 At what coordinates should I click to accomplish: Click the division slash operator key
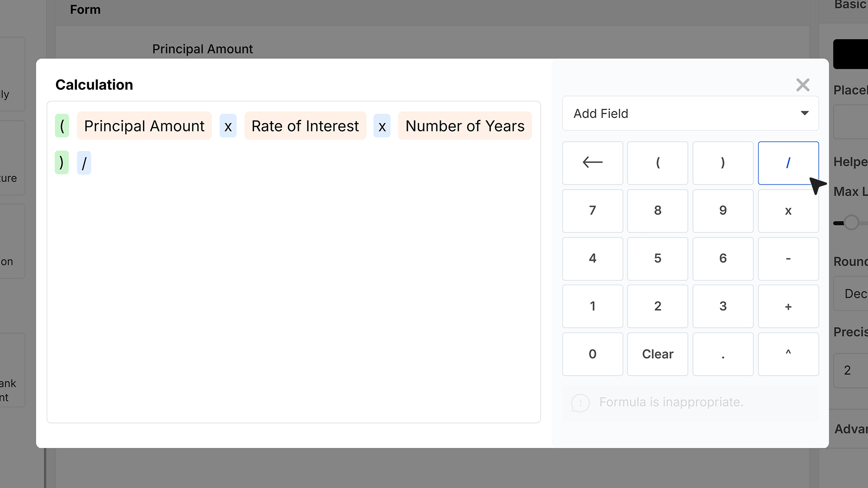788,163
